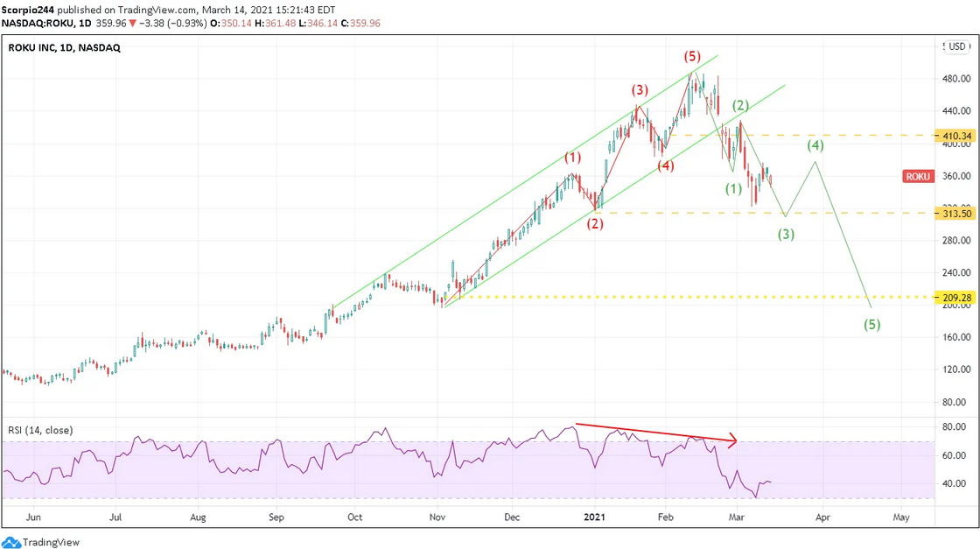Click the 60.00 RSI axis value
980x549 pixels.
tap(955, 455)
